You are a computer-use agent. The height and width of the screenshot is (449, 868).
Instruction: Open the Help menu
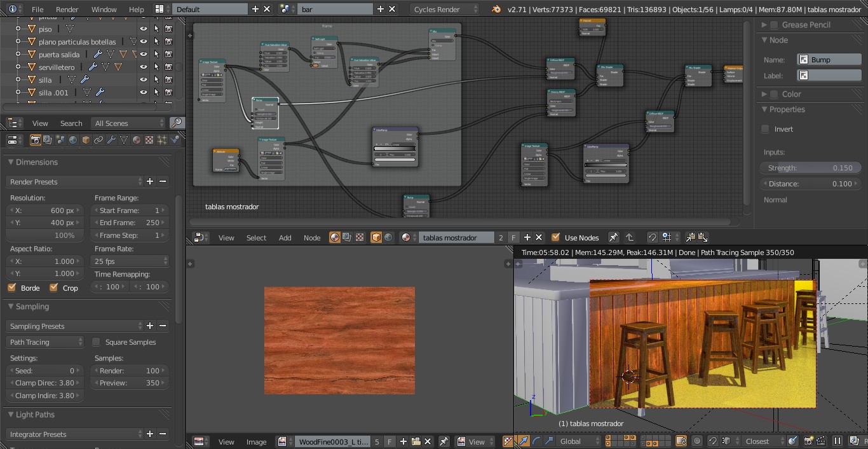137,10
